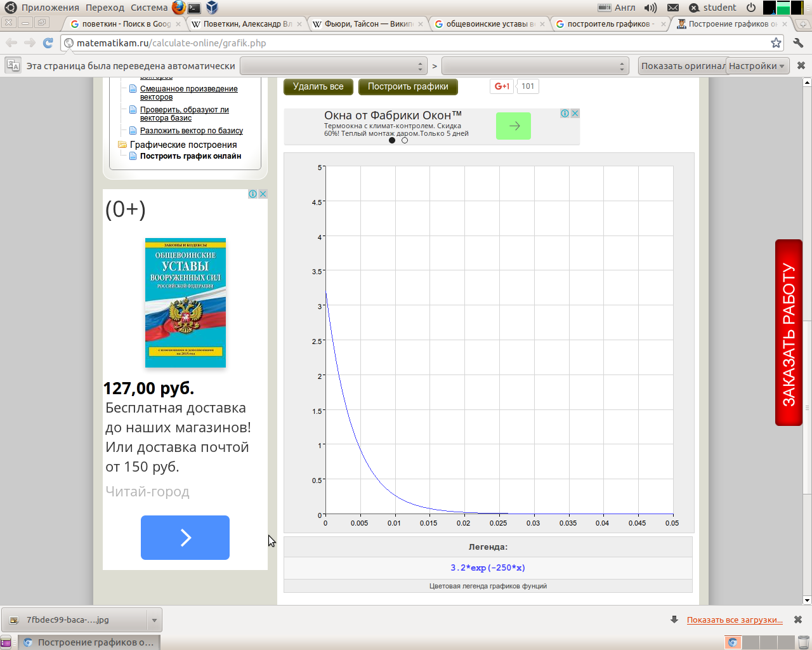
Task: Reload the page with the refresh icon
Action: point(48,43)
